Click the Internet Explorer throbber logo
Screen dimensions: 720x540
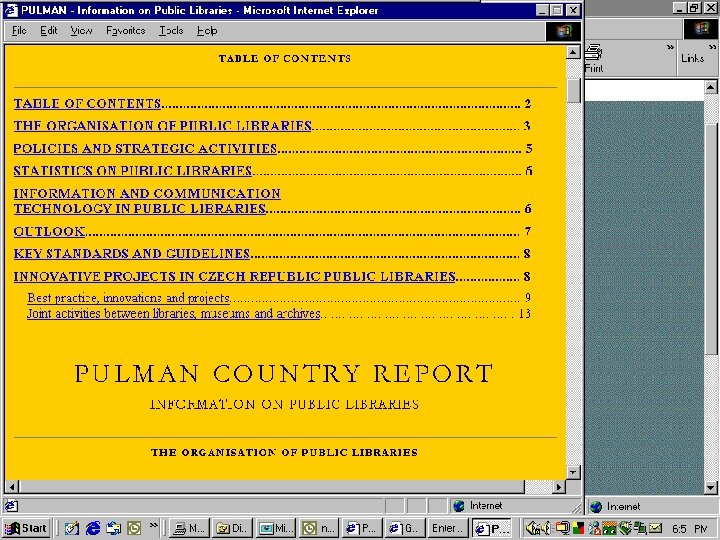563,31
